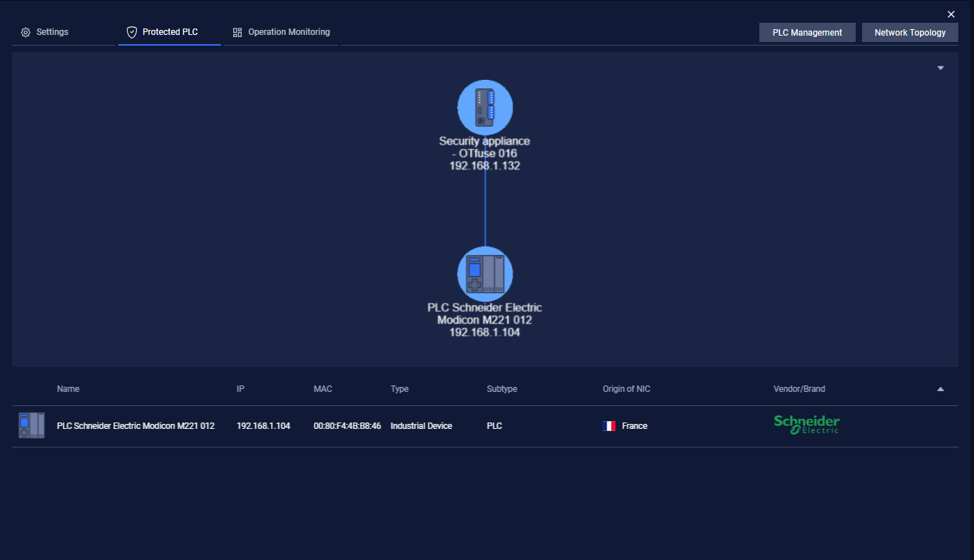Click the 192.168.1.132 node label
The height and width of the screenshot is (560, 974).
pos(485,165)
